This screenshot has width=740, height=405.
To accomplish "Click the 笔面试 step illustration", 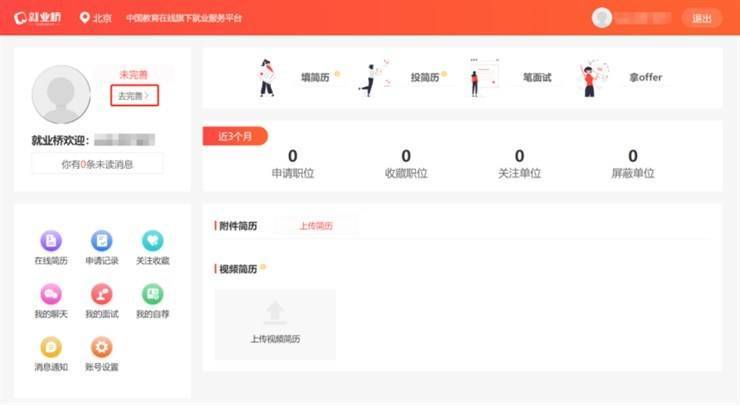I will point(484,78).
